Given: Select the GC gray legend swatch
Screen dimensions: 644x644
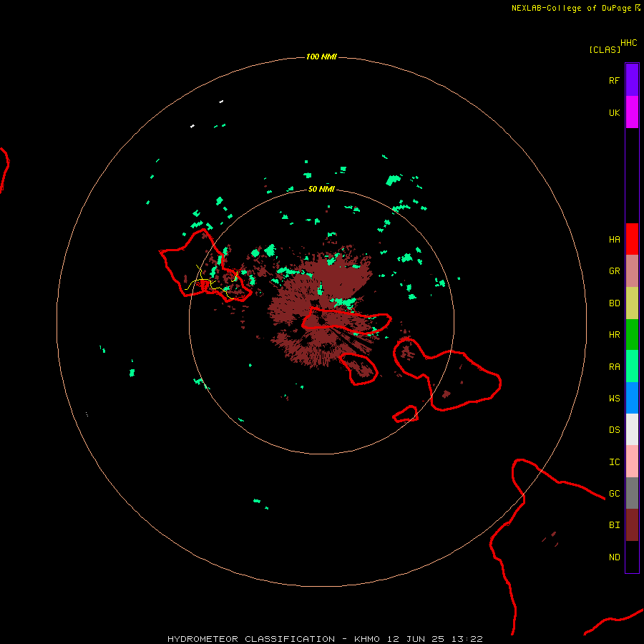Looking at the screenshot, I should click(x=632, y=493).
